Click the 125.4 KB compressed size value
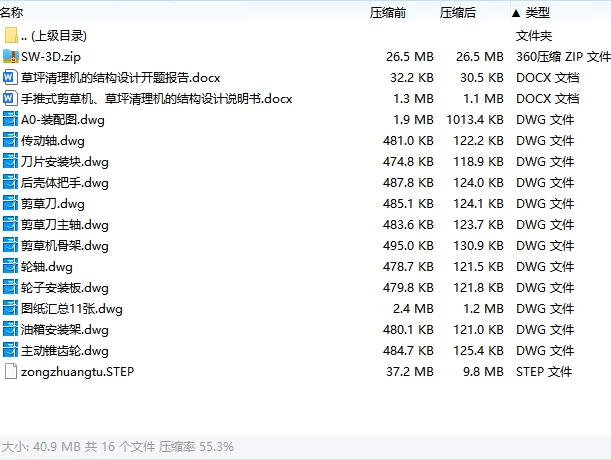 pyautogui.click(x=479, y=351)
